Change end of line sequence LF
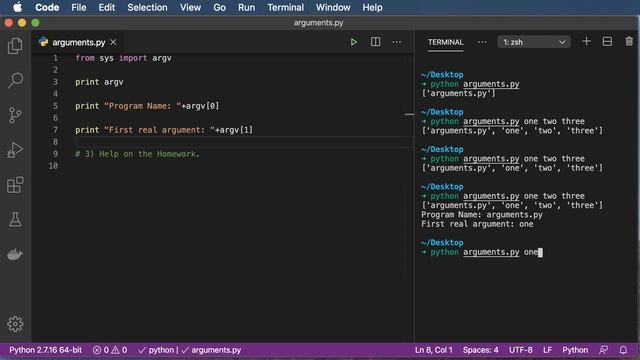 547,350
